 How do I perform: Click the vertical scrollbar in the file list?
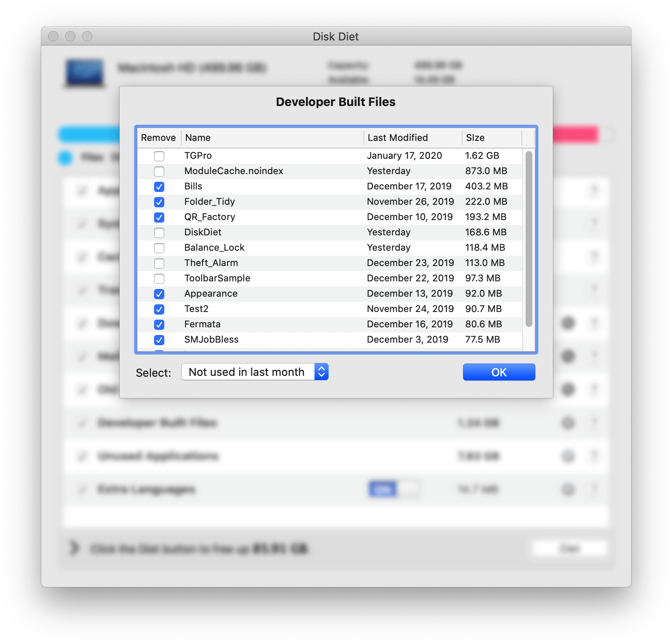click(529, 238)
